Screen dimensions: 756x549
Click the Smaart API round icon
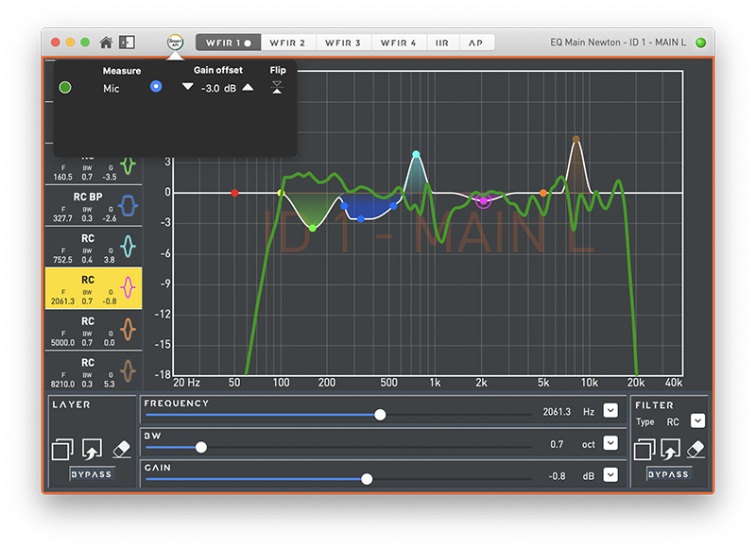175,42
